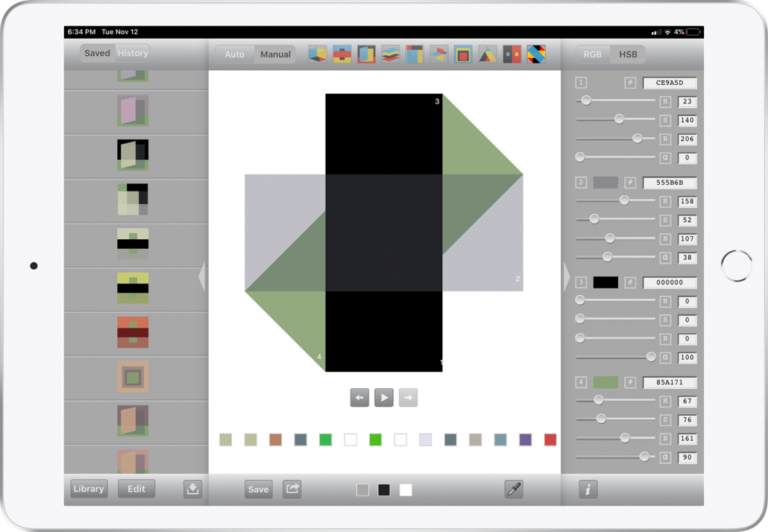Select the diagonal stripes template icon
The height and width of the screenshot is (532, 768).
[x=536, y=54]
